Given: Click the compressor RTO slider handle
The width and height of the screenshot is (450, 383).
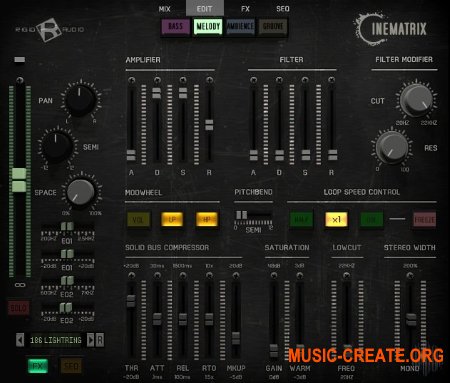Looking at the screenshot, I should point(209,319).
